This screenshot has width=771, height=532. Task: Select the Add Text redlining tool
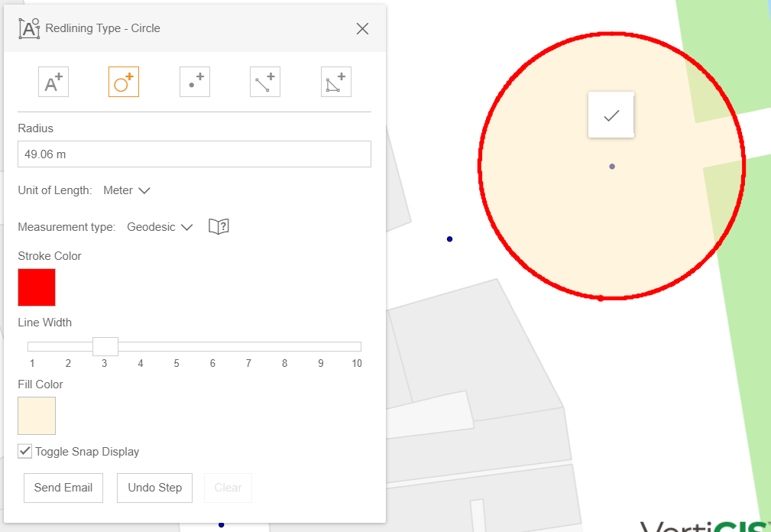pos(53,82)
